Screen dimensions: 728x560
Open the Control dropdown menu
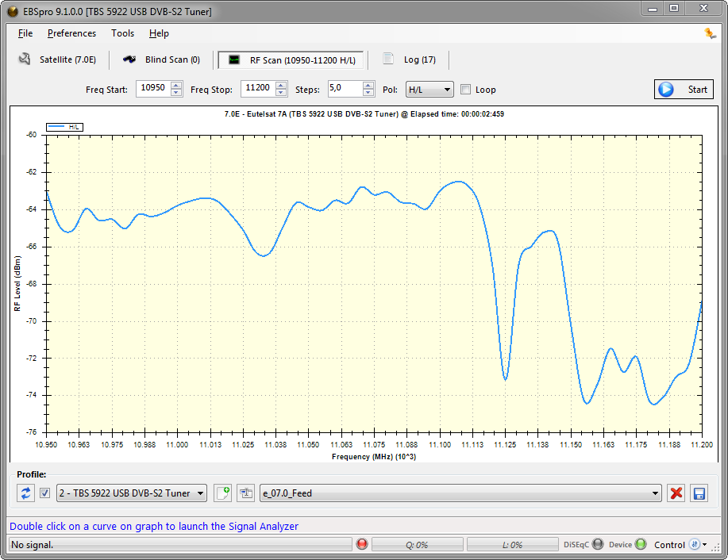tap(680, 544)
